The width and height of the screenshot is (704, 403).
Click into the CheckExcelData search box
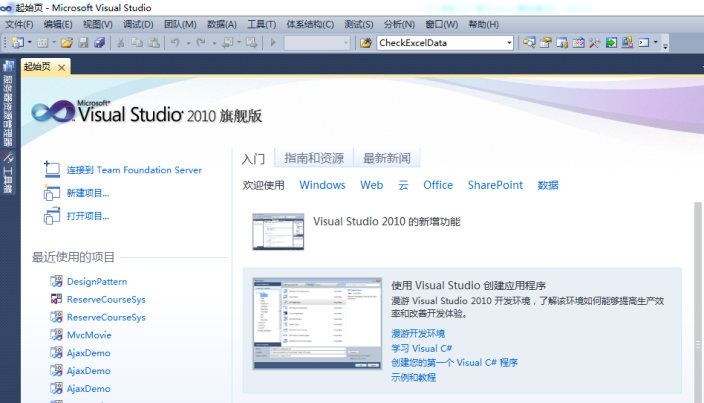(x=441, y=43)
